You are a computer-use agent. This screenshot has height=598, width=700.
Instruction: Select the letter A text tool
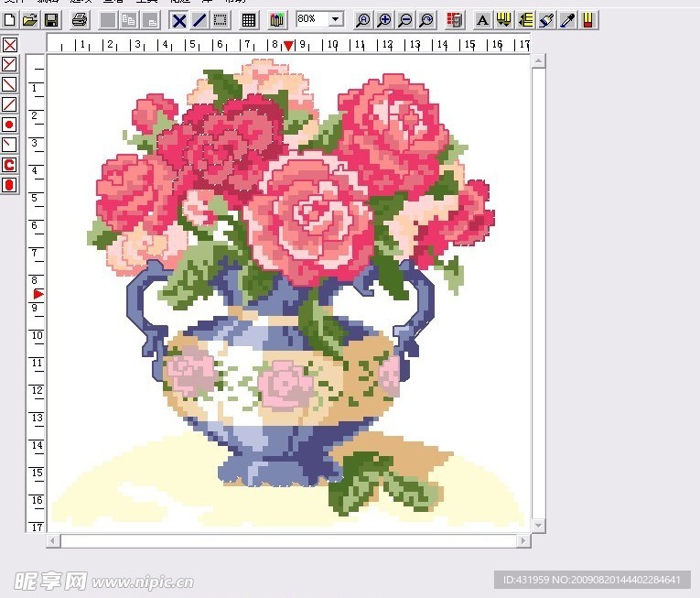coord(482,20)
